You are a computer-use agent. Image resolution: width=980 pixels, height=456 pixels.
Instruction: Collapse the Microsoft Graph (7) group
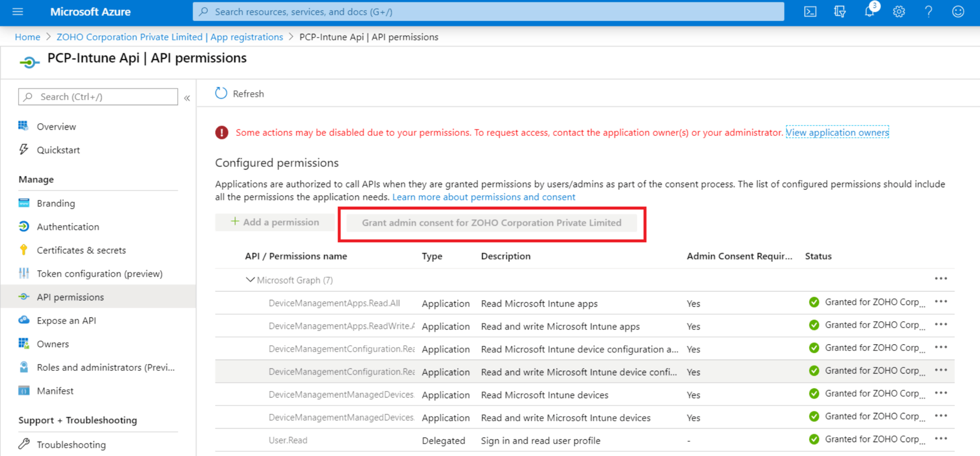[x=250, y=280]
